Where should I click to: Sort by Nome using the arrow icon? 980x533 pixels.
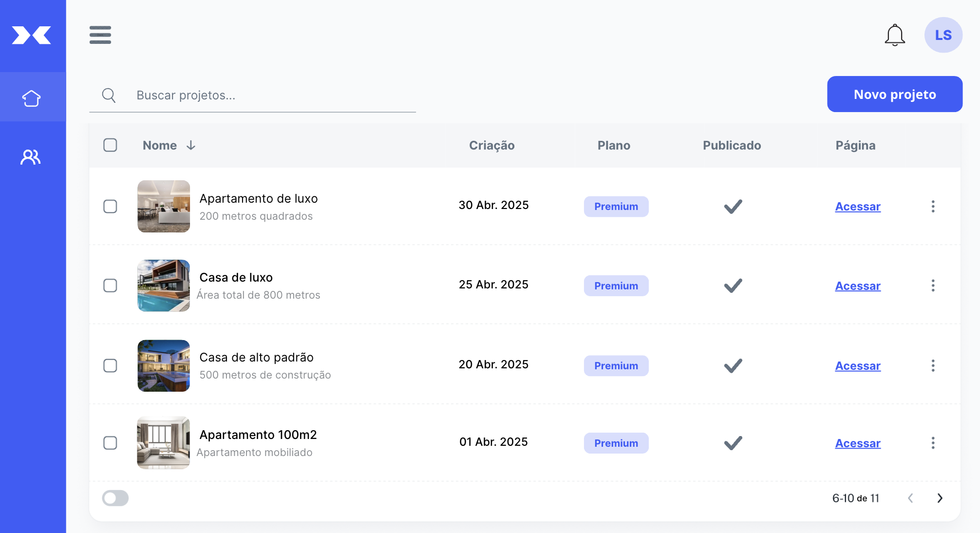[x=190, y=145]
